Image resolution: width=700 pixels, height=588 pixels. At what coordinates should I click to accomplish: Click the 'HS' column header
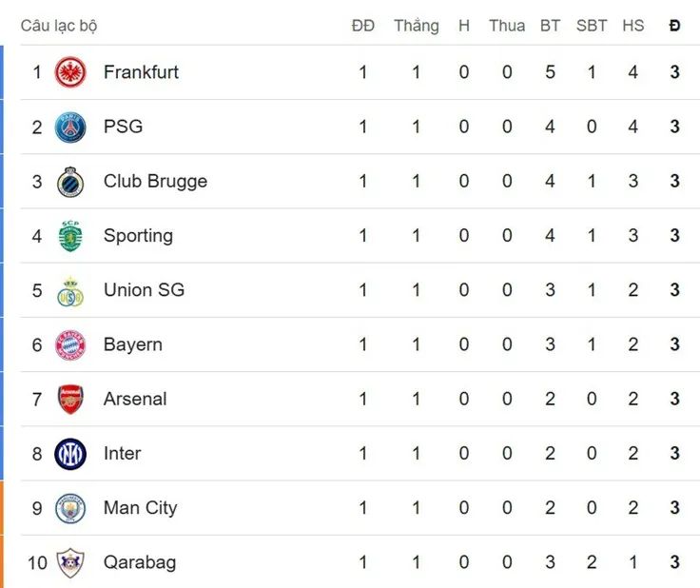[x=633, y=26]
